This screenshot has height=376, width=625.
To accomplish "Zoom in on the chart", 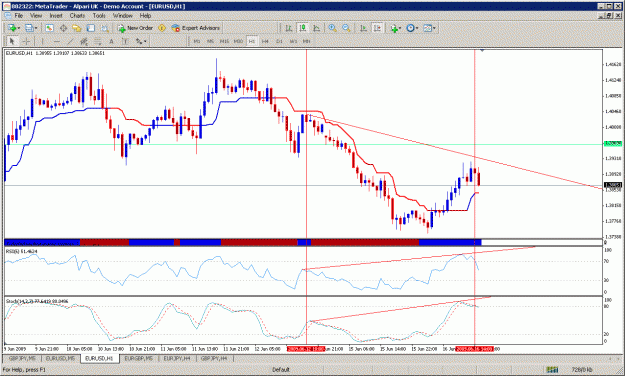I will coord(332,28).
